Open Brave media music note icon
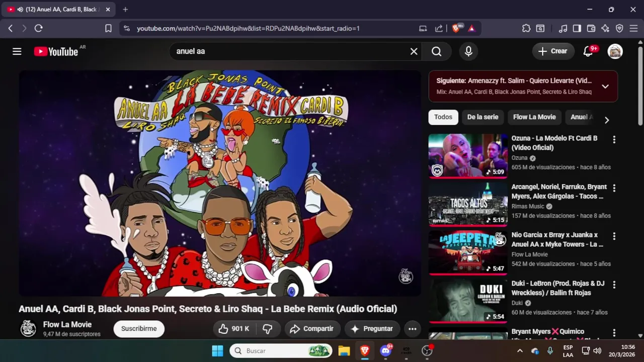Image resolution: width=644 pixels, height=362 pixels. tap(563, 29)
